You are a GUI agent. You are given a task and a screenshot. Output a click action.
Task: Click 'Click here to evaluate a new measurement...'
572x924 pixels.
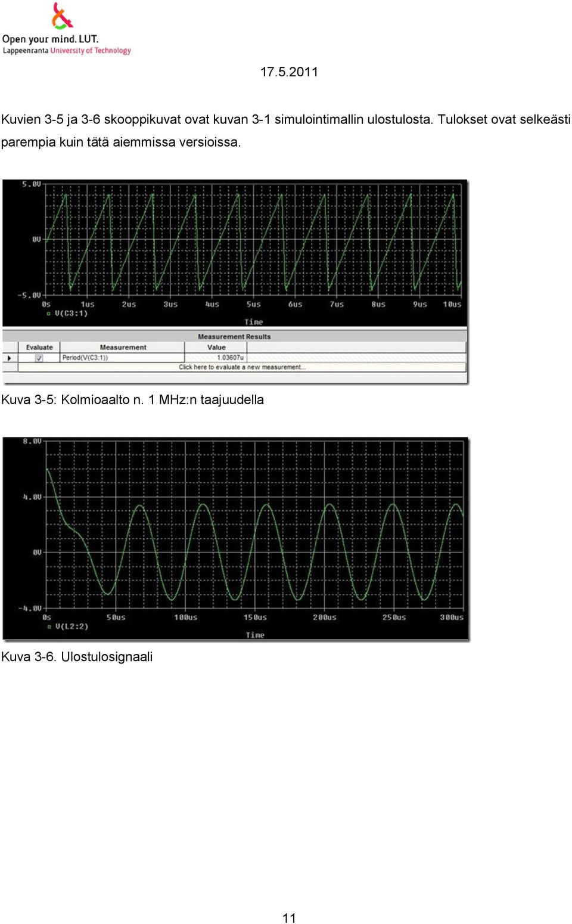[242, 367]
